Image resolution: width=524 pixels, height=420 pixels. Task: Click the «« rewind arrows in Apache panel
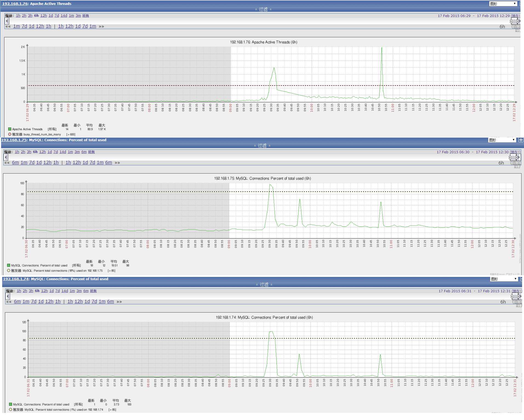point(8,27)
